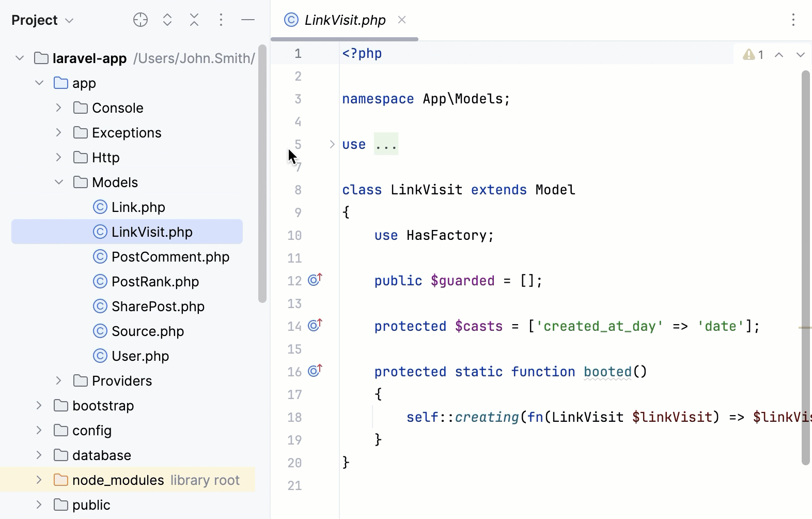Open the Project panel options menu

(x=221, y=20)
